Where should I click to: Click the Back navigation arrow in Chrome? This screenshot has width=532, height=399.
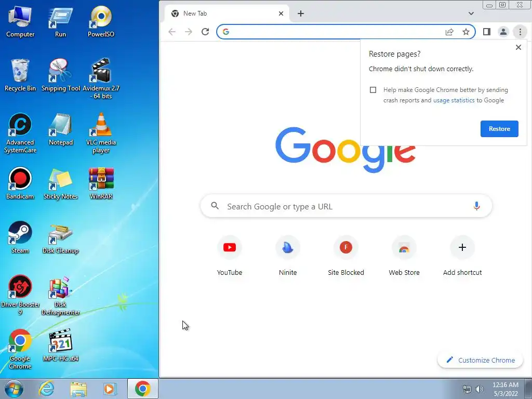172,32
